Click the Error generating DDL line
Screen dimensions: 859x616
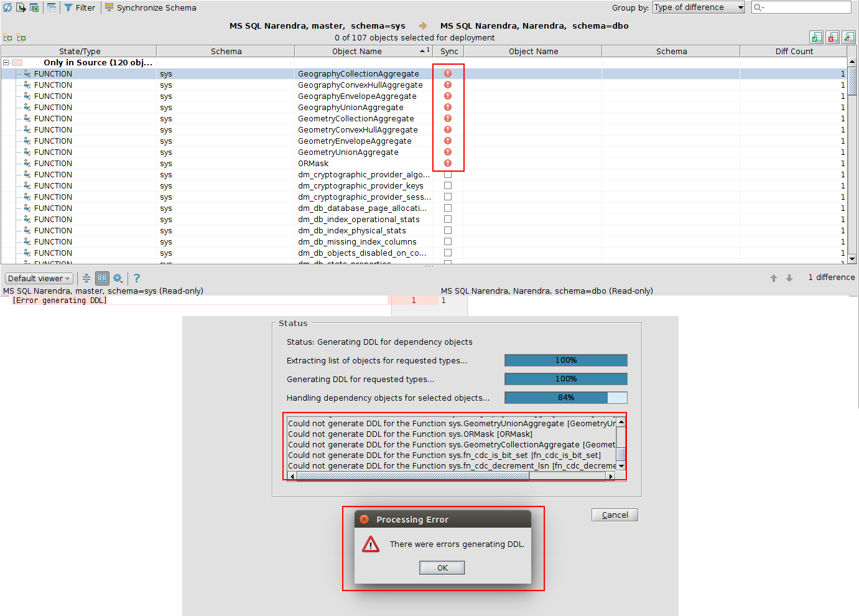coord(60,301)
